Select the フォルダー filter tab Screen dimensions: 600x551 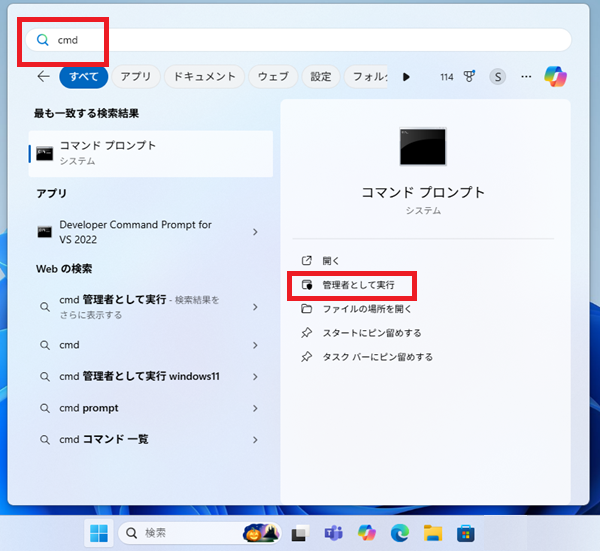point(366,77)
